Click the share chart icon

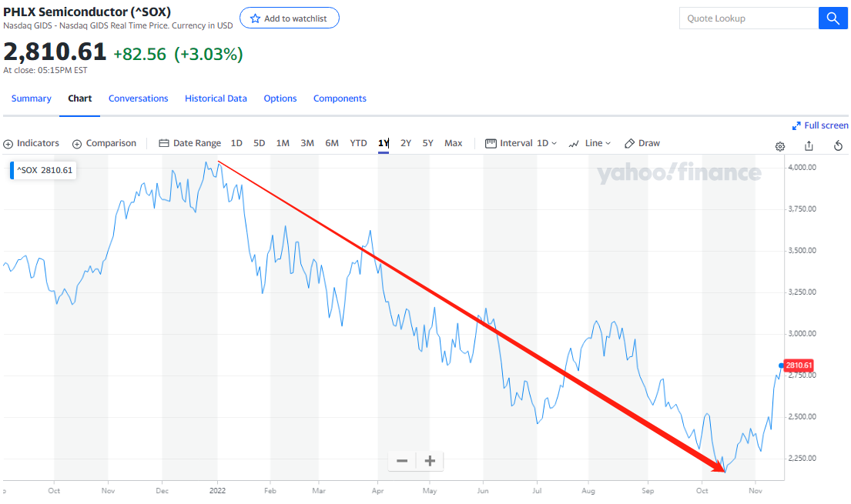coord(809,146)
